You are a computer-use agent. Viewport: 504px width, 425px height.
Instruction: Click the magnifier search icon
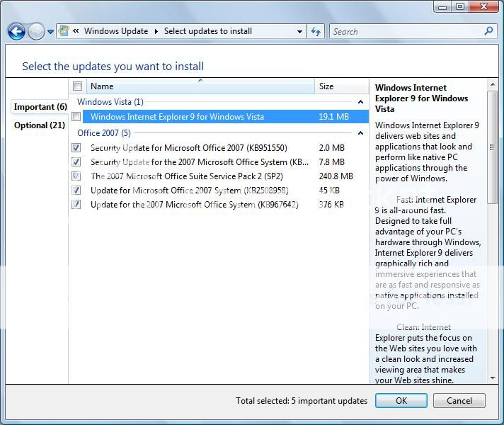(x=488, y=31)
